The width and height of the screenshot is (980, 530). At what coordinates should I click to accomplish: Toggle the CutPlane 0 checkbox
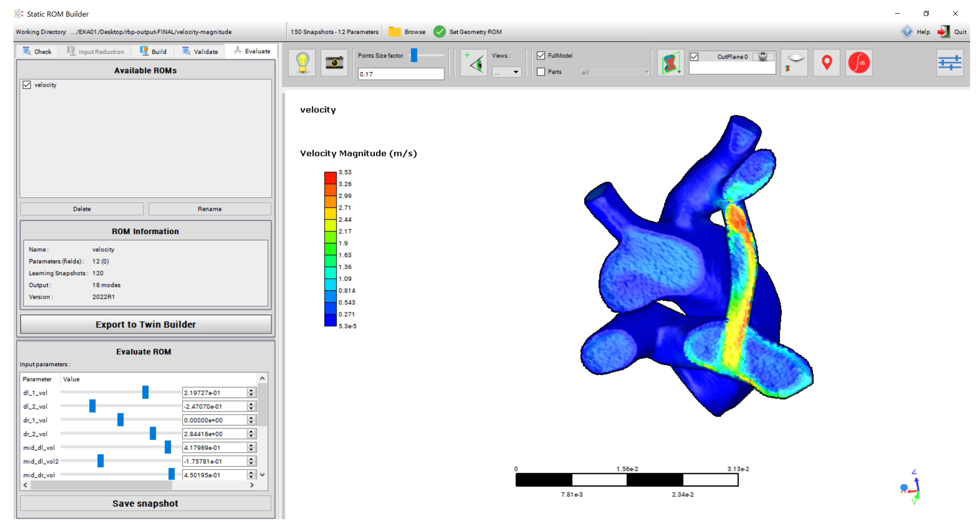[x=694, y=57]
